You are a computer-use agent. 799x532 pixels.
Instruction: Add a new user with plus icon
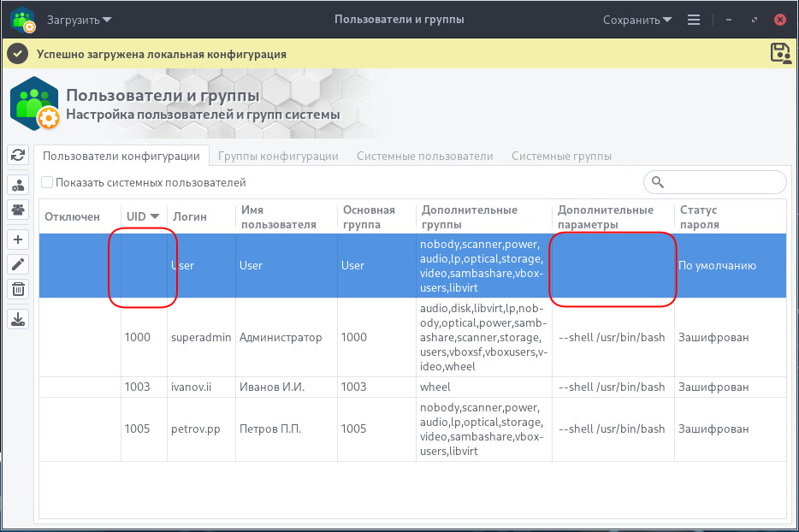(18, 239)
